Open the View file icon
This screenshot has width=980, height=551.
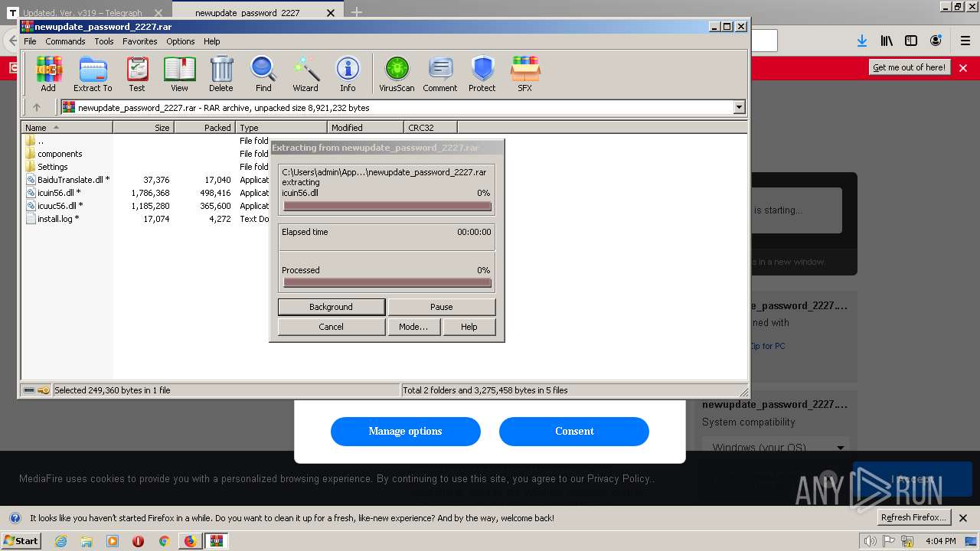[x=179, y=73]
